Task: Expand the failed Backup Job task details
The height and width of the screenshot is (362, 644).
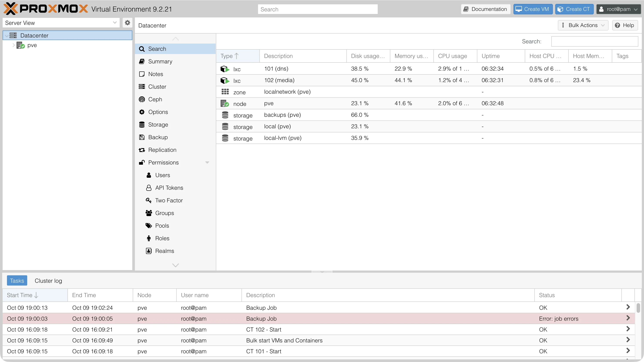Action: click(x=628, y=318)
